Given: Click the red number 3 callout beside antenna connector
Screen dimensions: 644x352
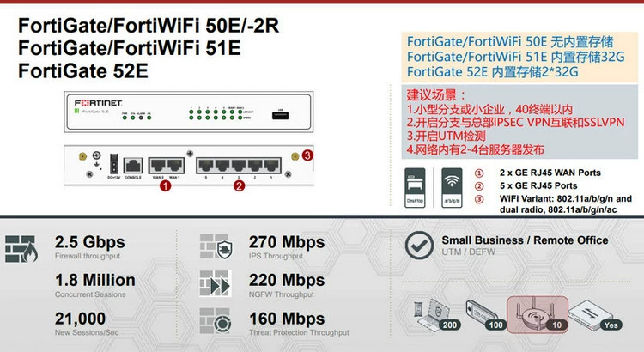Looking at the screenshot, I should click(307, 155).
